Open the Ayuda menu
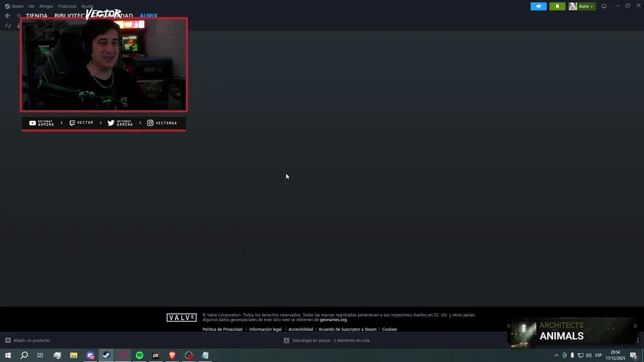644x362 pixels. (x=87, y=6)
